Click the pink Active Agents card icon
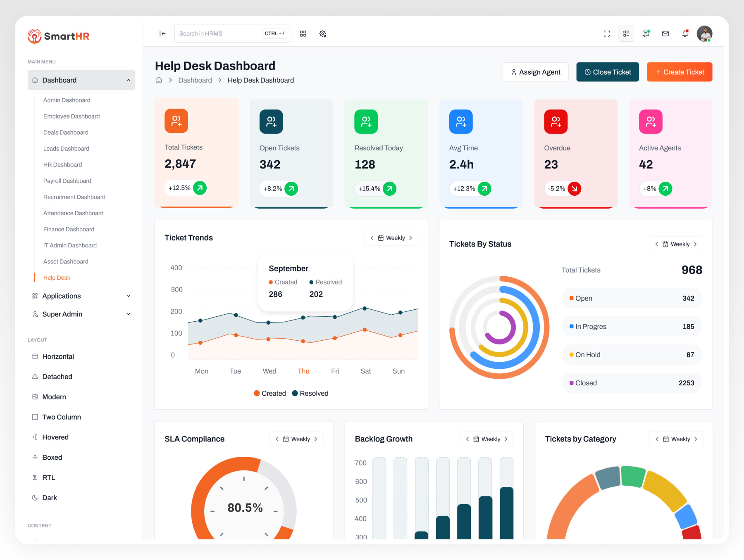The height and width of the screenshot is (560, 744). [x=651, y=122]
